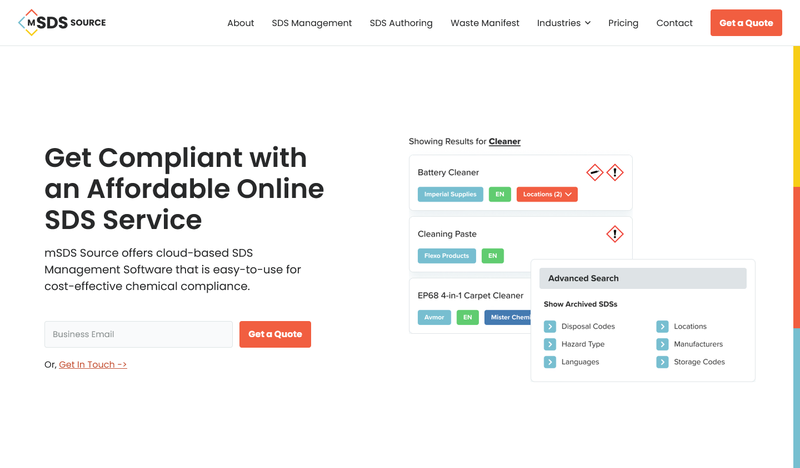Click Battery Cleaner's corrosive hazard pictogram
This screenshot has width=800, height=468.
[x=594, y=173]
